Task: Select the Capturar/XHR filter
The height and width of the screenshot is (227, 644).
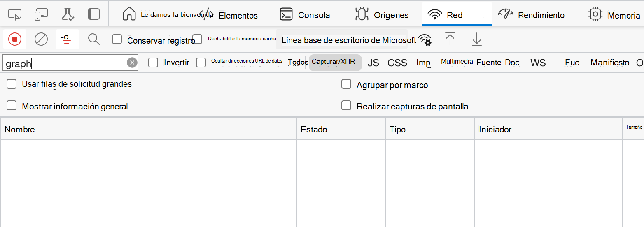Action: 335,62
